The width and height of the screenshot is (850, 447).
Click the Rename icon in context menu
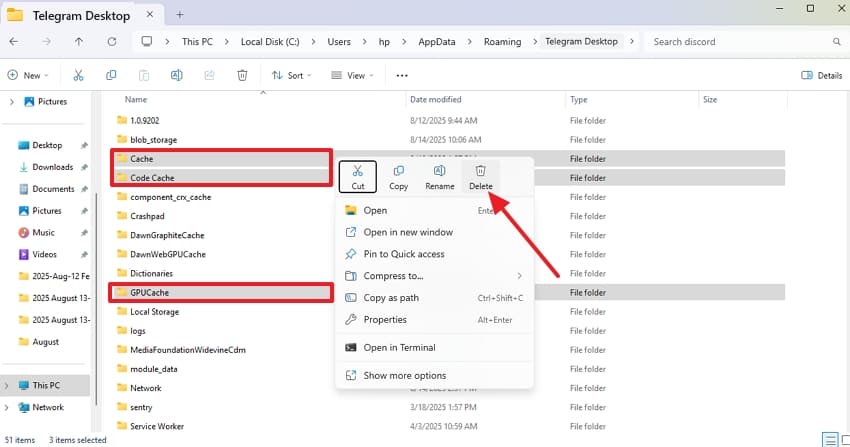440,171
